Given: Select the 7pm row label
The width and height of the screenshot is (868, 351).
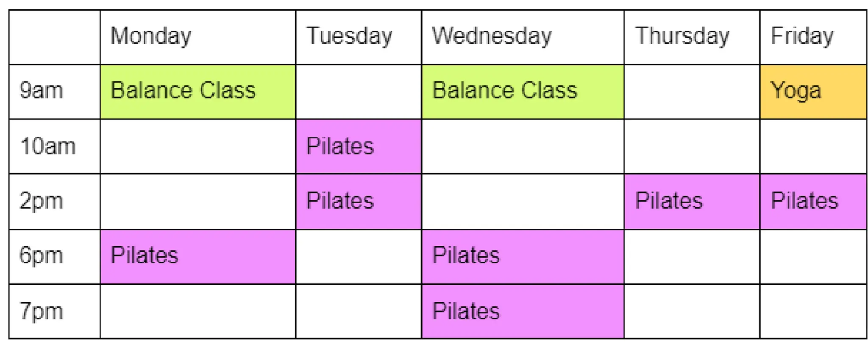Looking at the screenshot, I should [x=54, y=311].
